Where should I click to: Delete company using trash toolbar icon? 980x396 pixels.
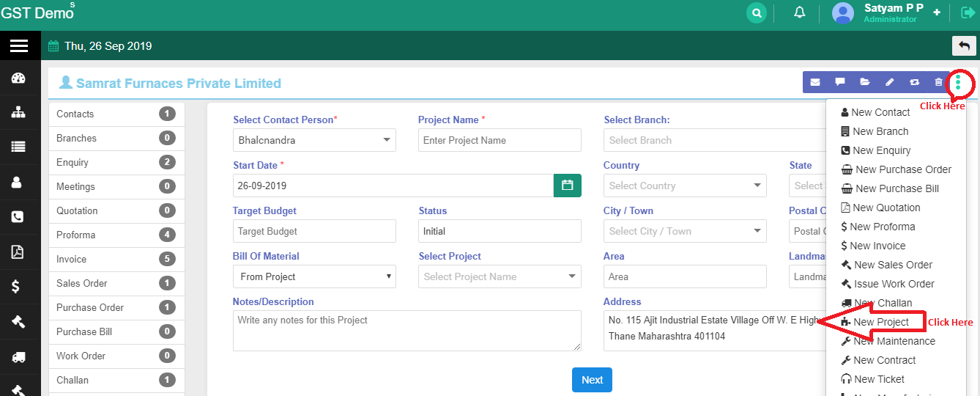pyautogui.click(x=938, y=82)
